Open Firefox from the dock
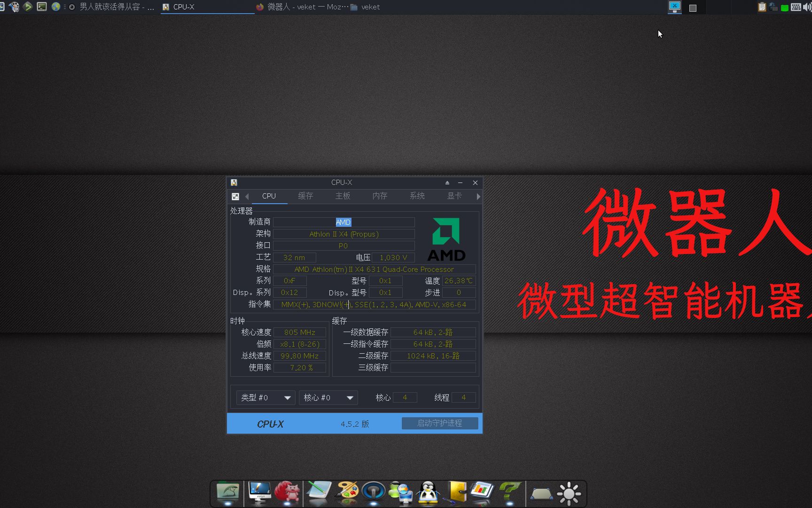 tap(288, 493)
